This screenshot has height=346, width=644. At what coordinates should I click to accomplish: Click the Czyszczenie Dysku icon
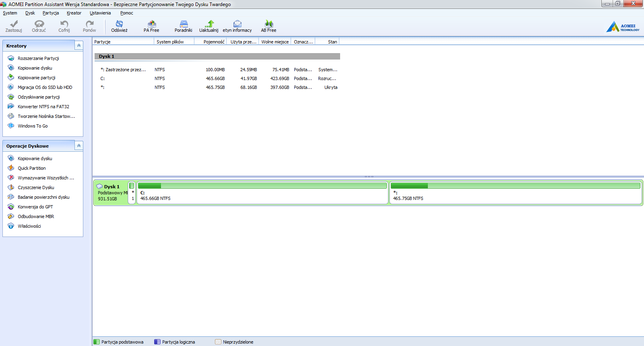[x=11, y=187]
